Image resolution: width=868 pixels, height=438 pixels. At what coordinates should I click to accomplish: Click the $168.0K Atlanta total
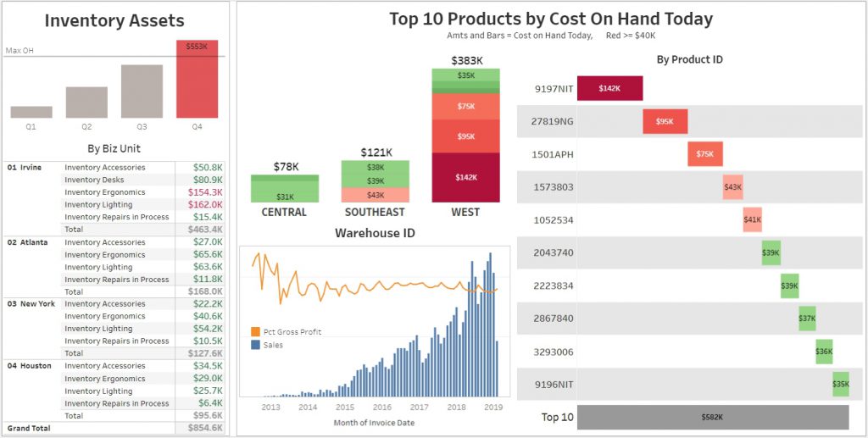coord(205,291)
